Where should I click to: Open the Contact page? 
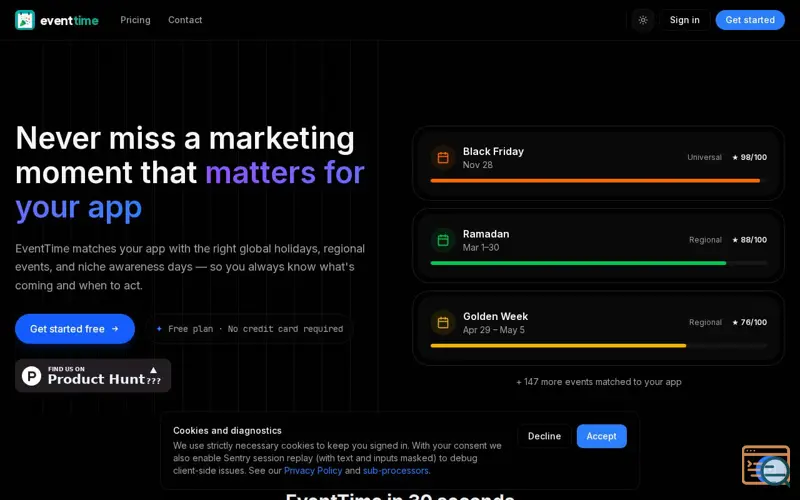click(185, 20)
